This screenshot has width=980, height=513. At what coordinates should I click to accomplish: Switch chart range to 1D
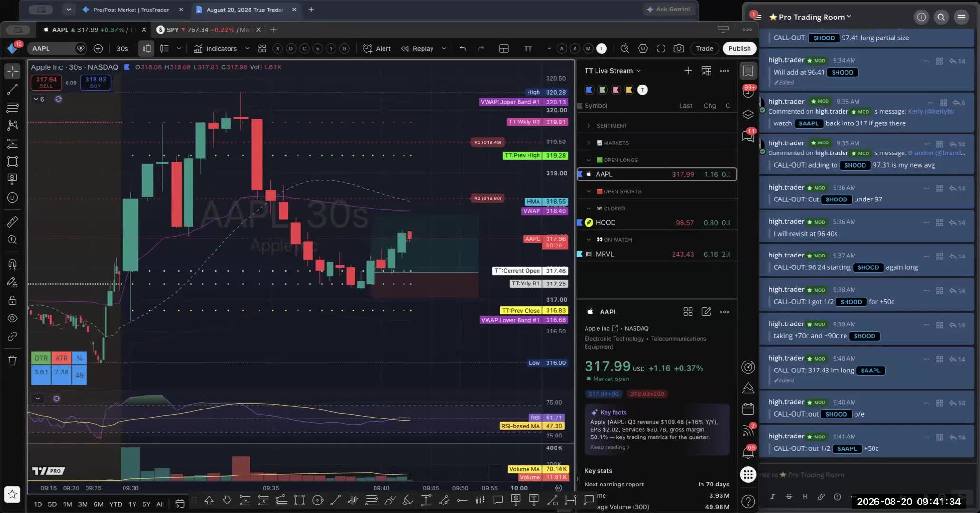pos(38,504)
